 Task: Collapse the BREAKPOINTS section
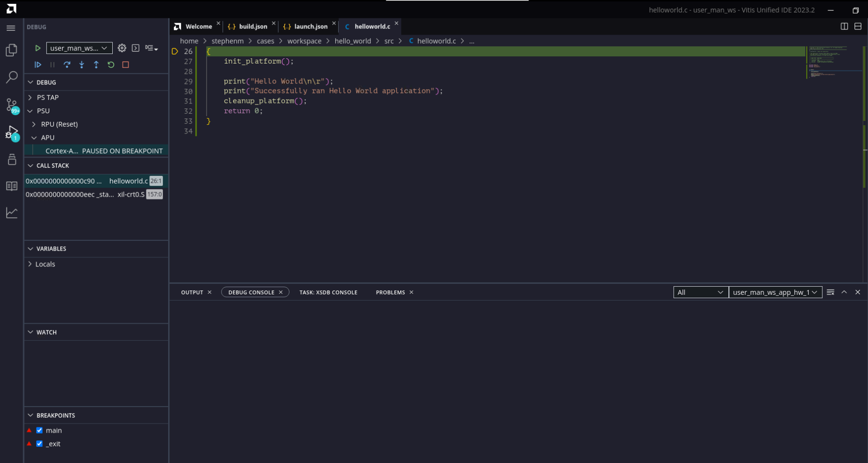31,415
